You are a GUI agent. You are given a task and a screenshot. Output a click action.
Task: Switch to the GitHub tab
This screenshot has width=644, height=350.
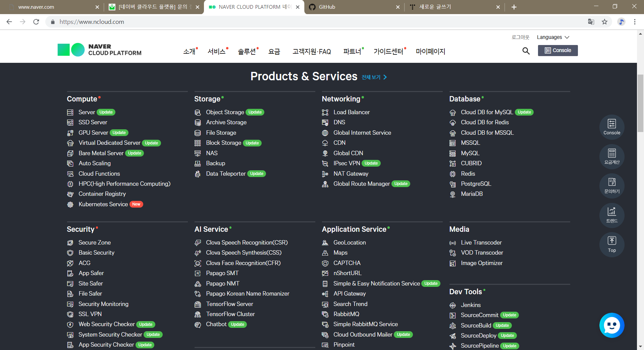pos(354,7)
